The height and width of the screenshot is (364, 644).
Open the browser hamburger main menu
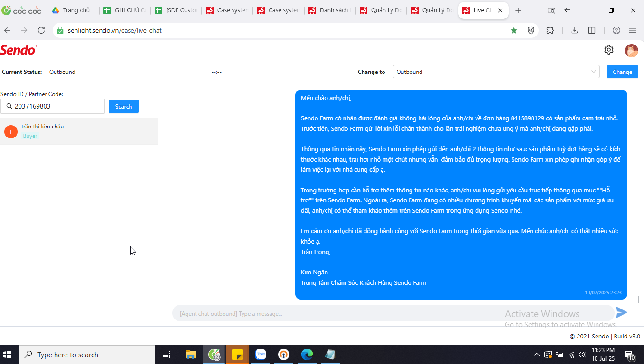click(x=633, y=30)
